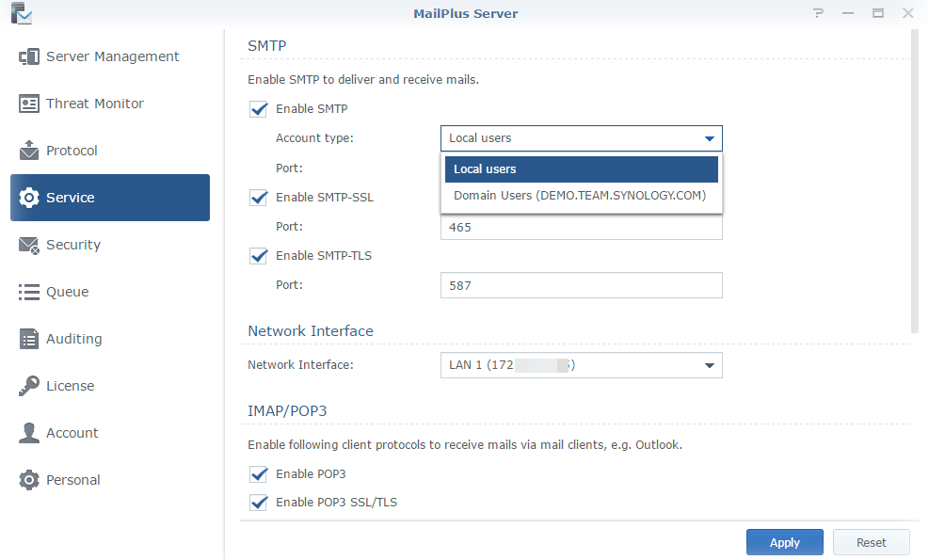The image size is (929, 560).
Task: Select Domain Users (DEMO.TEAM.SYNOLOGY.COM) option
Action: pyautogui.click(x=582, y=196)
